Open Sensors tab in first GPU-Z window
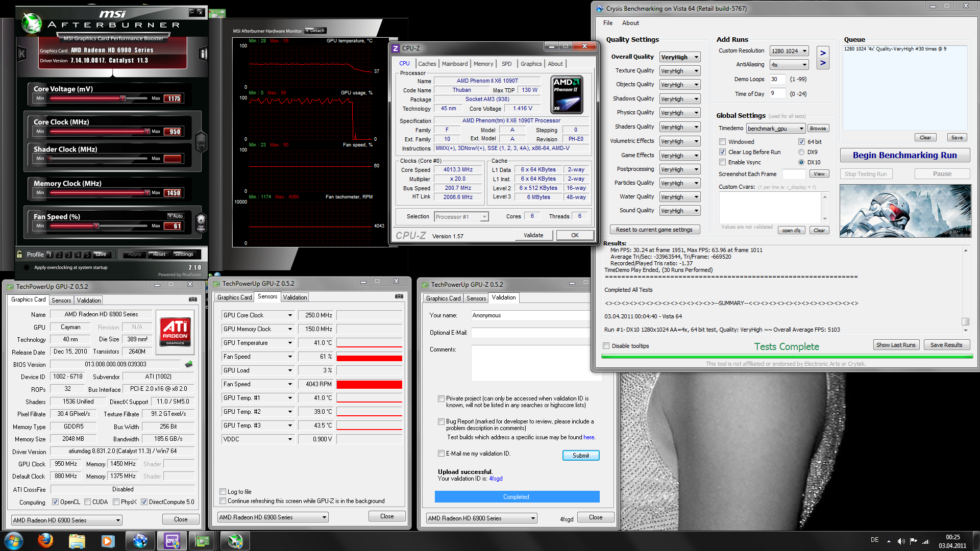 (61, 300)
